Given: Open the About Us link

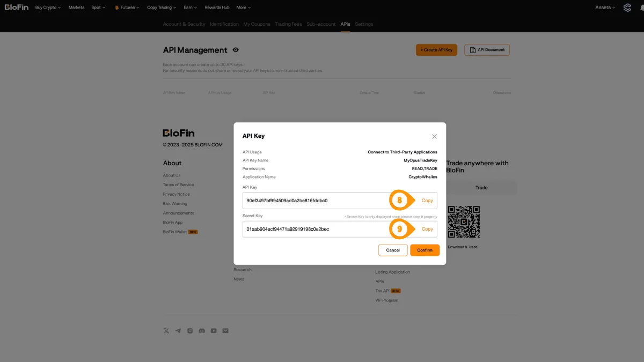Looking at the screenshot, I should click(172, 175).
